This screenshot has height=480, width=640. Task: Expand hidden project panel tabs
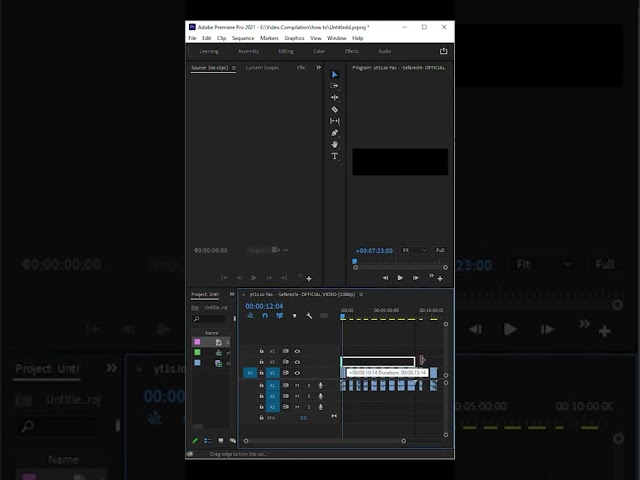(232, 294)
